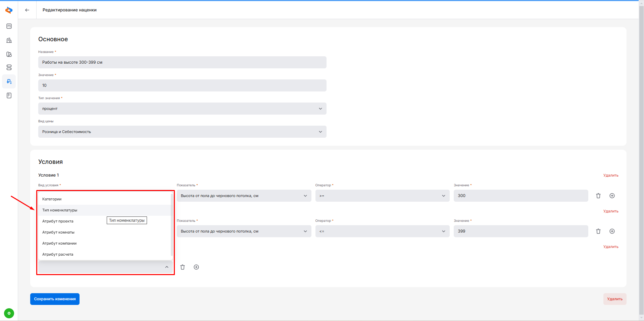This screenshot has height=321, width=644.
Task: Open the pricing ruble icon in the sidebar
Action: tap(9, 81)
